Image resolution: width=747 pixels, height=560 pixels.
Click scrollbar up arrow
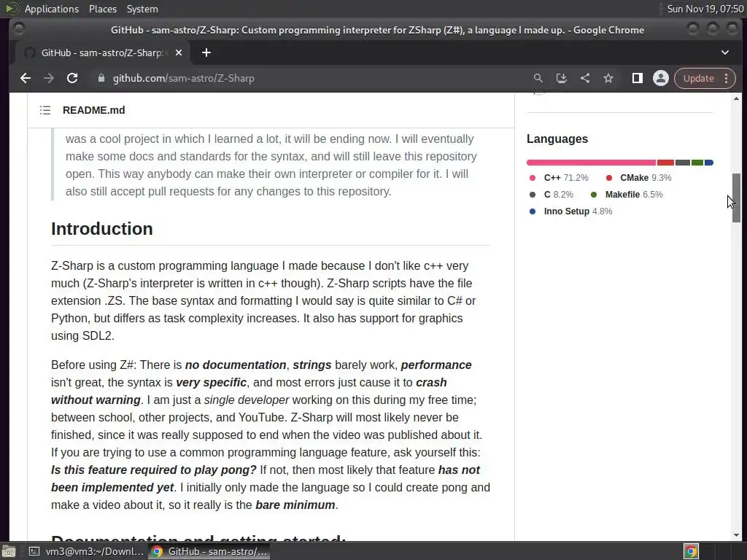click(x=737, y=98)
